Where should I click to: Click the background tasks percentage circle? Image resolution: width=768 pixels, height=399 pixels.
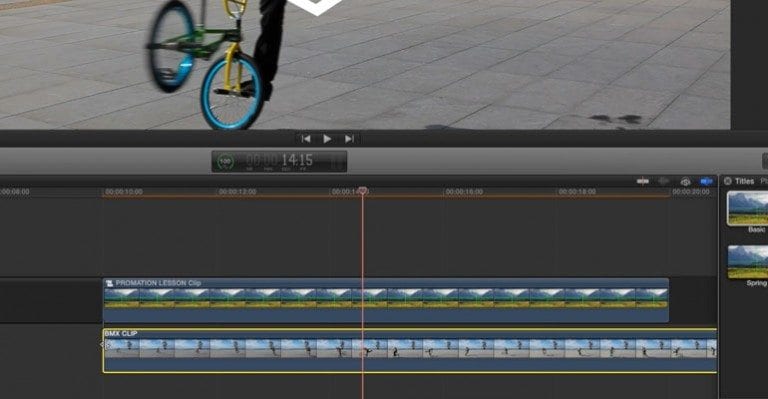[225, 161]
